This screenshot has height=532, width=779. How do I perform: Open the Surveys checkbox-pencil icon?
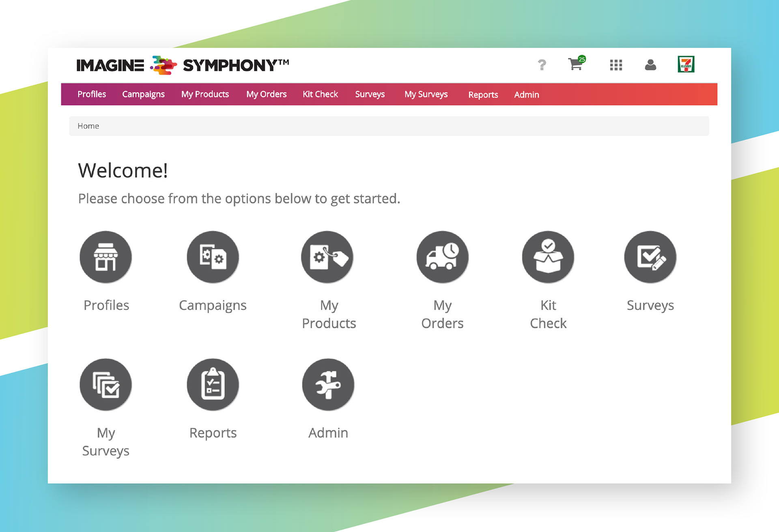pos(650,257)
